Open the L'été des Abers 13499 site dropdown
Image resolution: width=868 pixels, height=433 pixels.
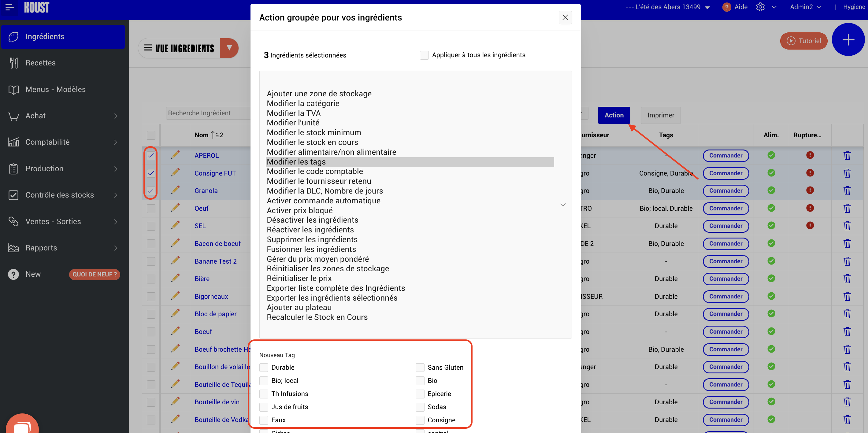pos(667,7)
